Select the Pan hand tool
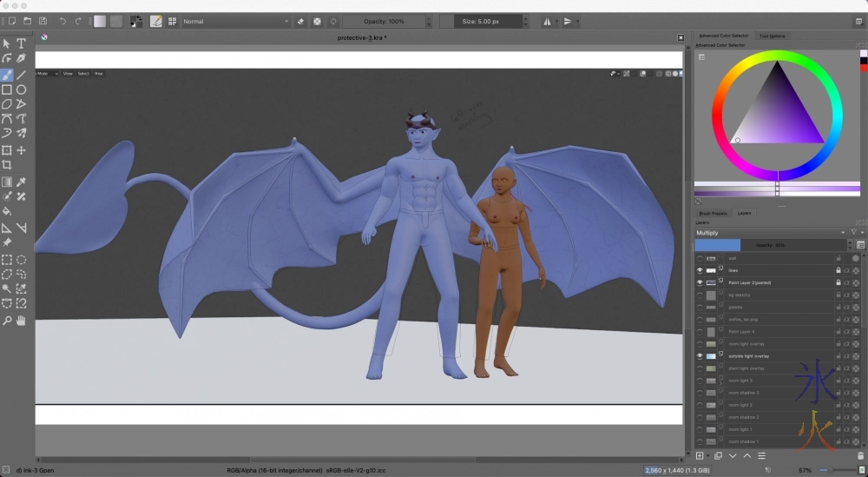Image resolution: width=868 pixels, height=477 pixels. 22,321
